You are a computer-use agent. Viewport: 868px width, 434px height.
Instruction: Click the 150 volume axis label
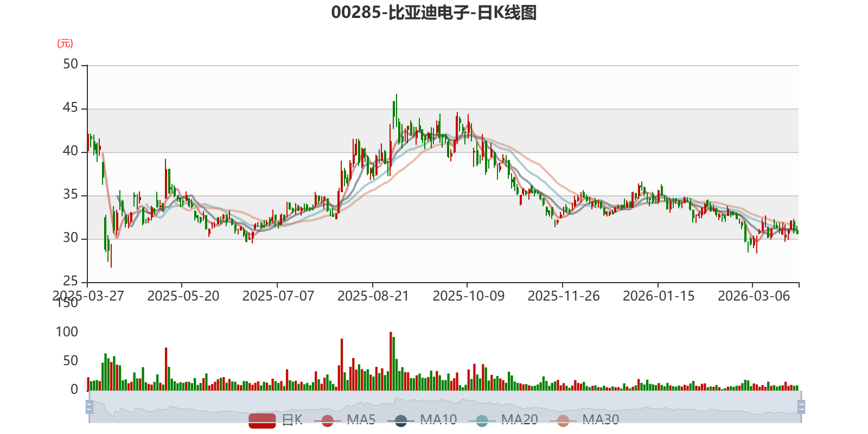point(67,303)
